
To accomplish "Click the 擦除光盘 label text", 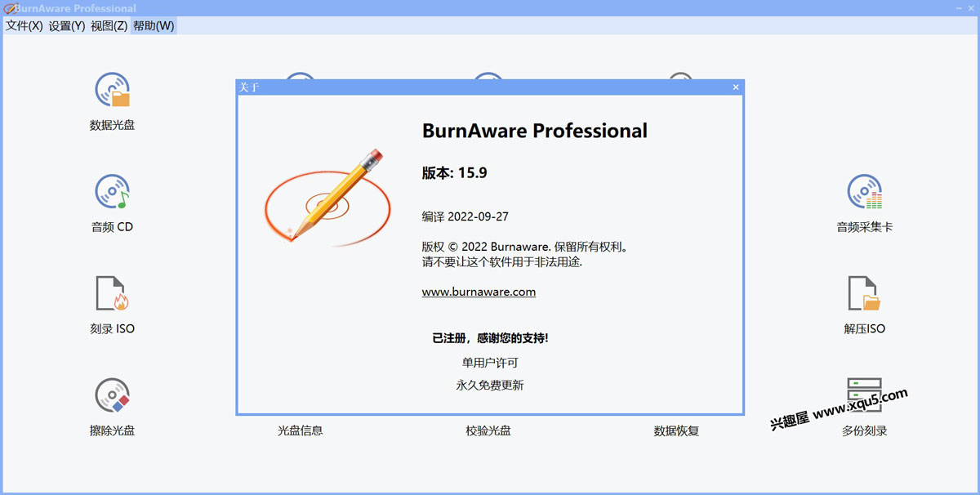I will [113, 430].
